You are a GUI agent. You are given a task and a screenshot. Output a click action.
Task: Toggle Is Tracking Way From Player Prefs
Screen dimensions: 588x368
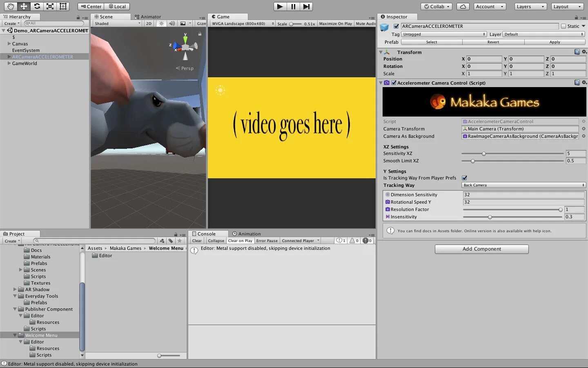[x=464, y=178]
